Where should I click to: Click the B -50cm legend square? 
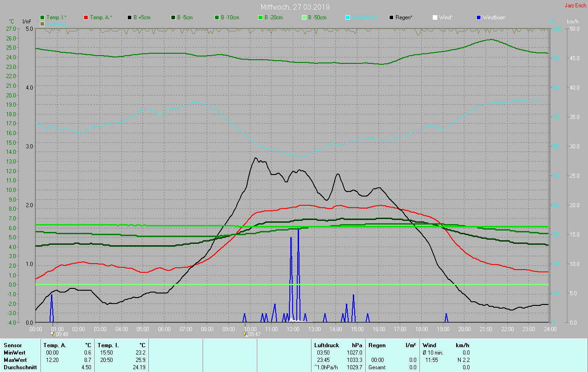pos(304,17)
